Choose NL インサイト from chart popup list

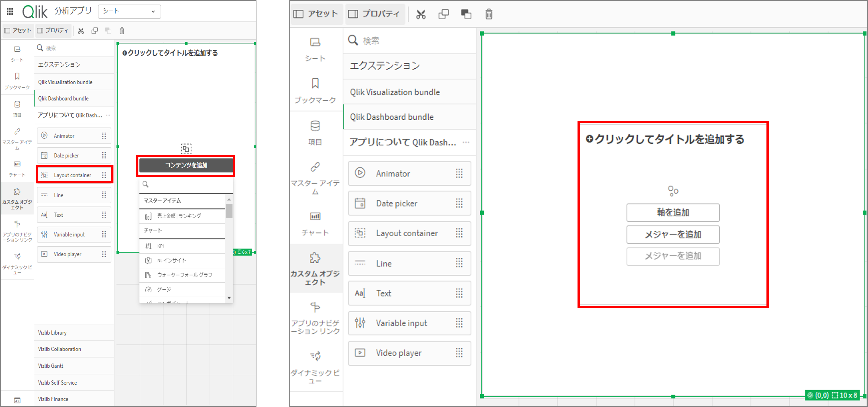(x=182, y=260)
